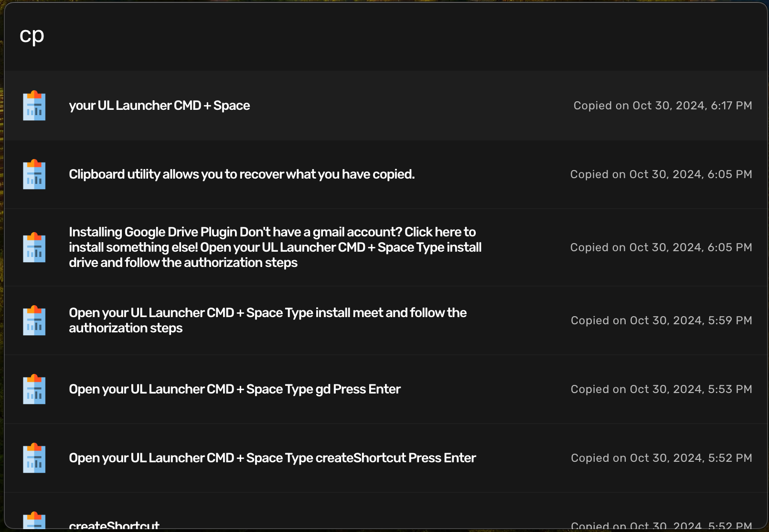This screenshot has width=769, height=532.
Task: Click the clipboard icon next to 'Type gd Press Enter'
Action: pos(34,389)
